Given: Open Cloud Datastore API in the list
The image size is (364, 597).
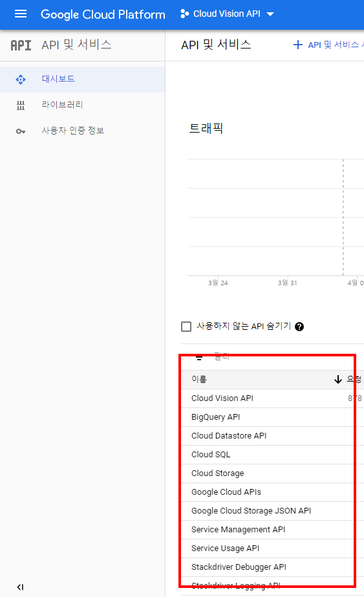Looking at the screenshot, I should point(229,435).
